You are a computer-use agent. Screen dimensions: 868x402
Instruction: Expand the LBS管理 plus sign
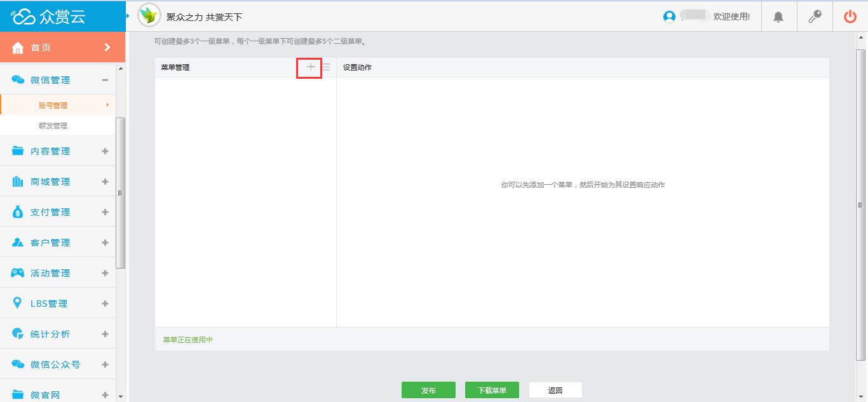click(x=105, y=304)
